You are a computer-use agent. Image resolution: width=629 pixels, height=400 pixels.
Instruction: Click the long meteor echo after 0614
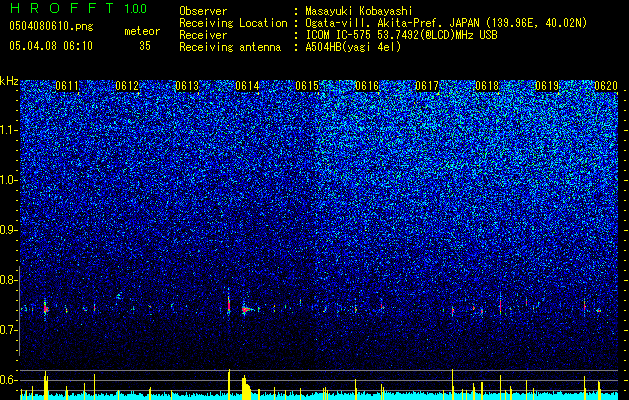[x=249, y=309]
